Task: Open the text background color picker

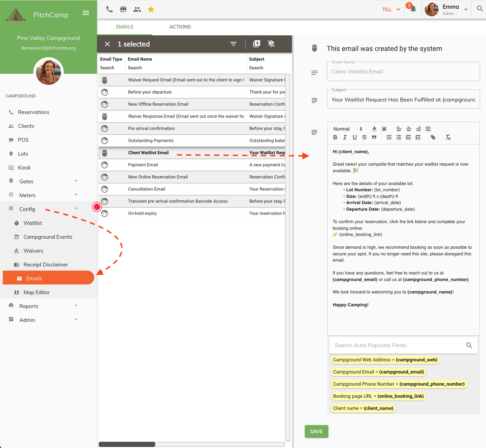Action: coord(384,129)
